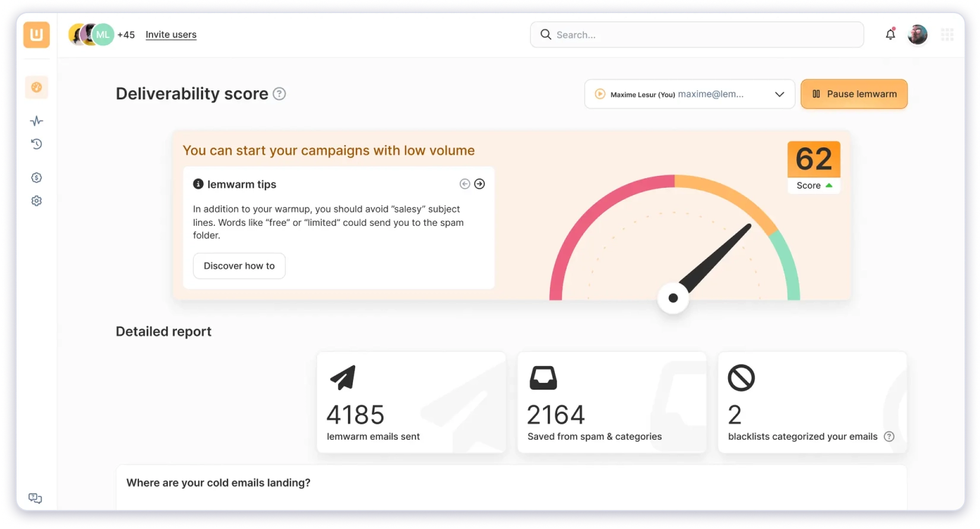Open the Invite users link
This screenshot has height=529, width=980.
[x=171, y=34]
